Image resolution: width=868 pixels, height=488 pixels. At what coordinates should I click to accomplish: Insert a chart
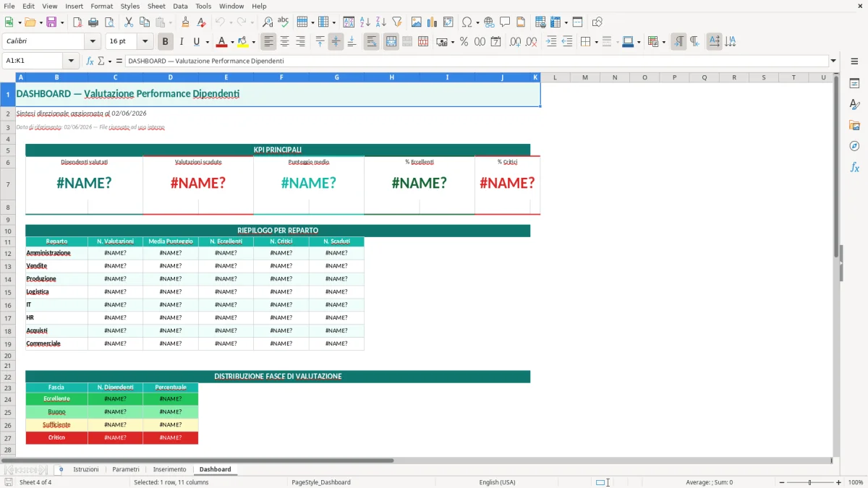click(x=433, y=22)
